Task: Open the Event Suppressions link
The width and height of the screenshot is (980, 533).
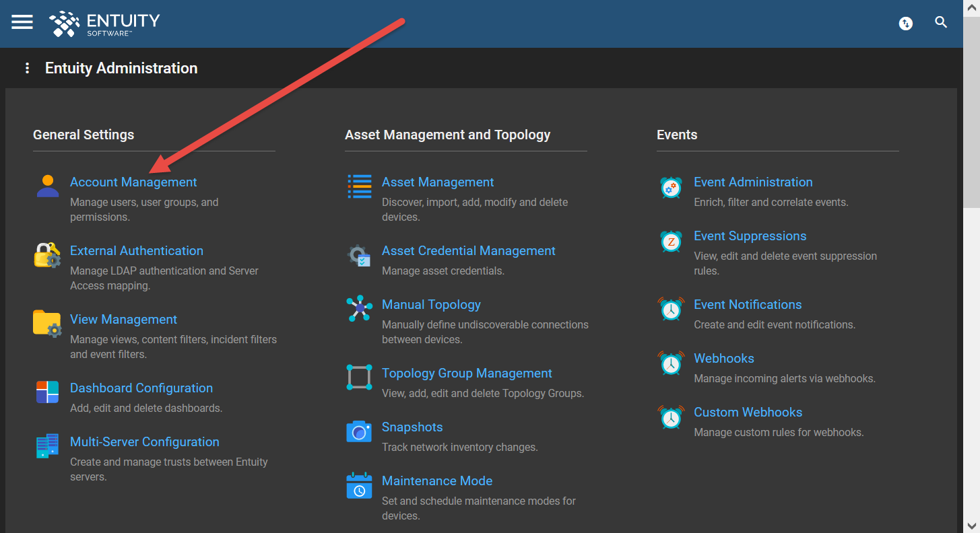Action: coord(750,236)
